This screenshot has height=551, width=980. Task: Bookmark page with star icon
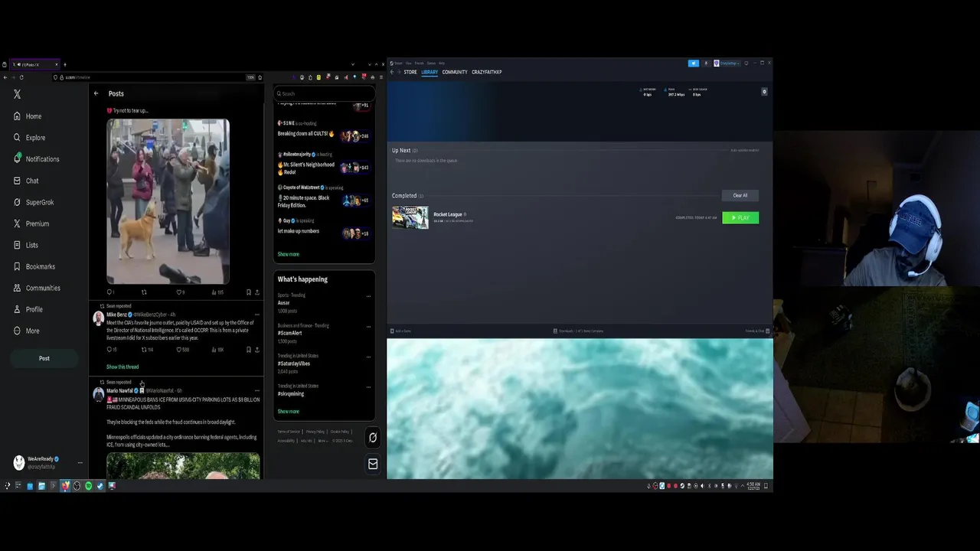coord(260,77)
